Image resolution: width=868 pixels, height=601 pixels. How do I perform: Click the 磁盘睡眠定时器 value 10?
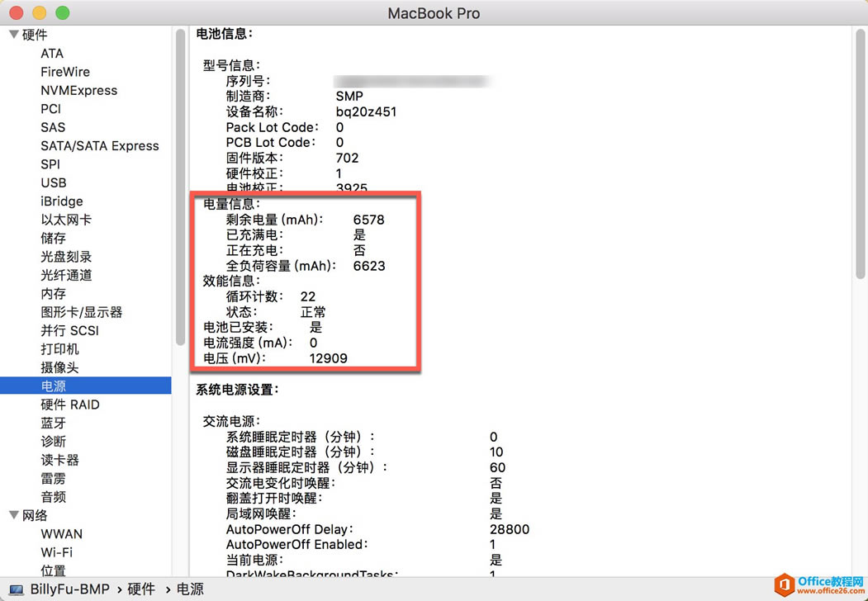(496, 452)
